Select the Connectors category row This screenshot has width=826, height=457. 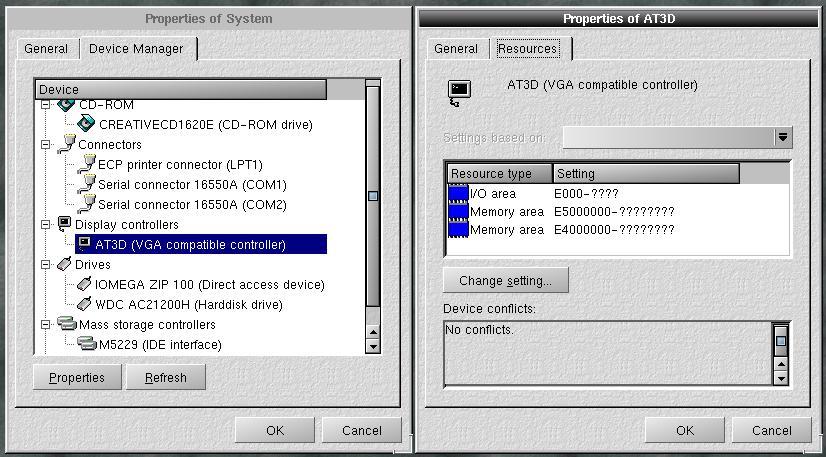110,144
